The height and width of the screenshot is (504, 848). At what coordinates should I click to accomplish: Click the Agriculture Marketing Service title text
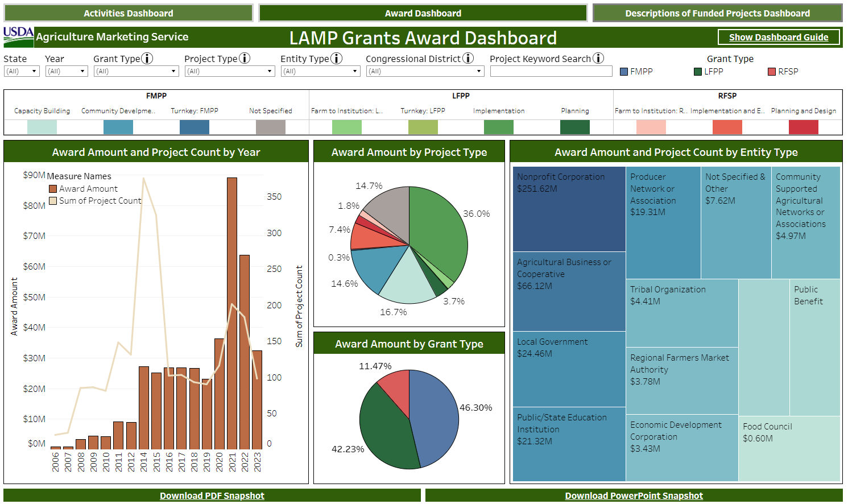pyautogui.click(x=112, y=37)
